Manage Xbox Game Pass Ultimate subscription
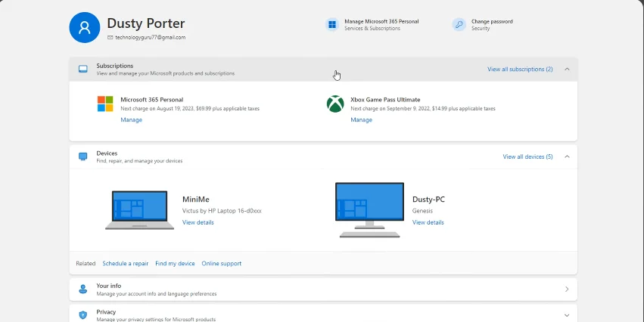The width and height of the screenshot is (644, 322). (x=362, y=119)
